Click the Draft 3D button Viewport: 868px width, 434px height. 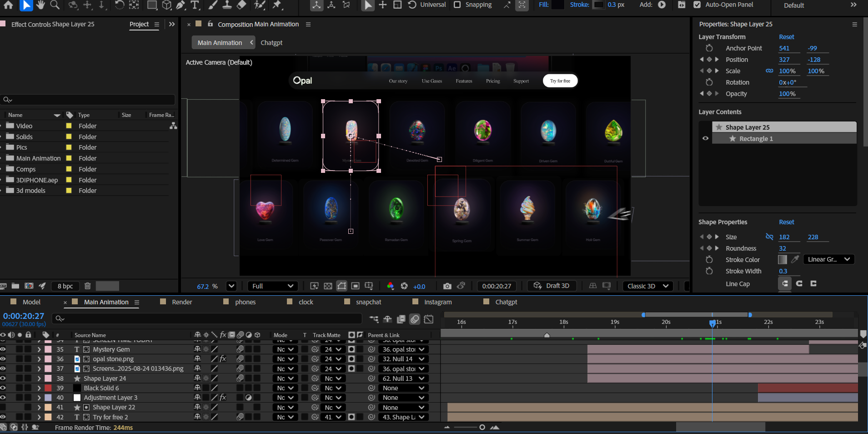[552, 286]
